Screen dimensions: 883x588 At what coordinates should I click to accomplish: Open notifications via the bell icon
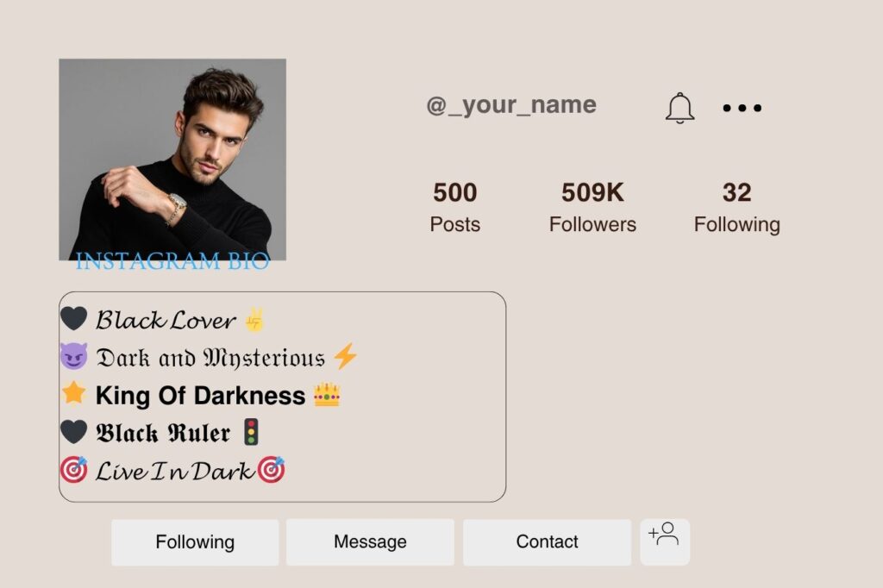(679, 107)
